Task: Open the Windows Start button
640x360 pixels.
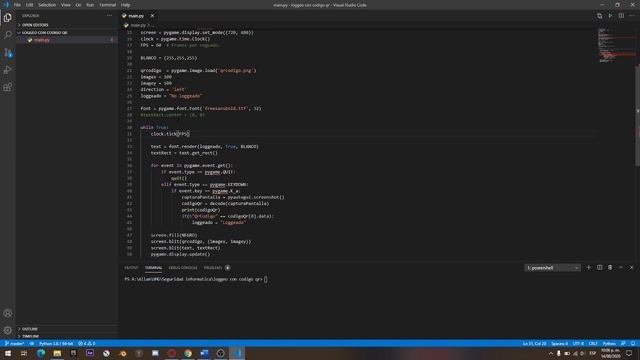Action: point(8,353)
